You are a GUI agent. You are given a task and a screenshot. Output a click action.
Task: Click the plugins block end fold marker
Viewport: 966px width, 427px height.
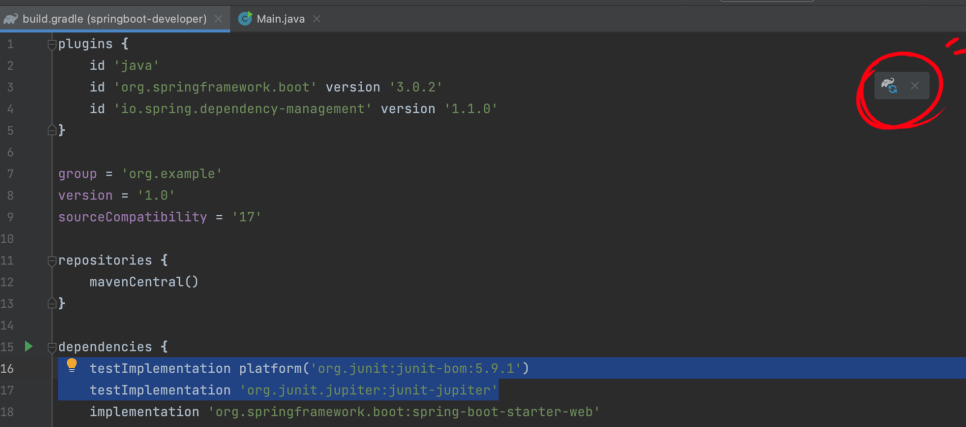pos(52,130)
